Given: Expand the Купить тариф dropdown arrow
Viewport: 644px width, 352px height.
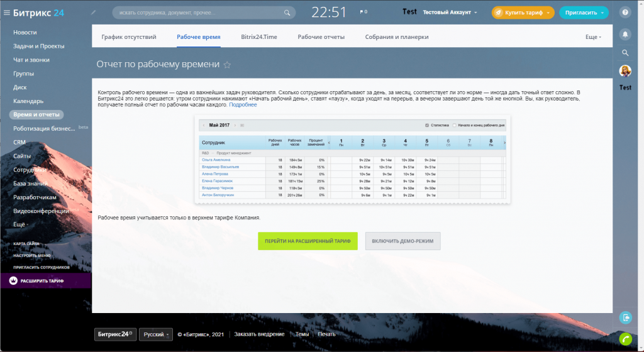Looking at the screenshot, I should click(x=548, y=13).
